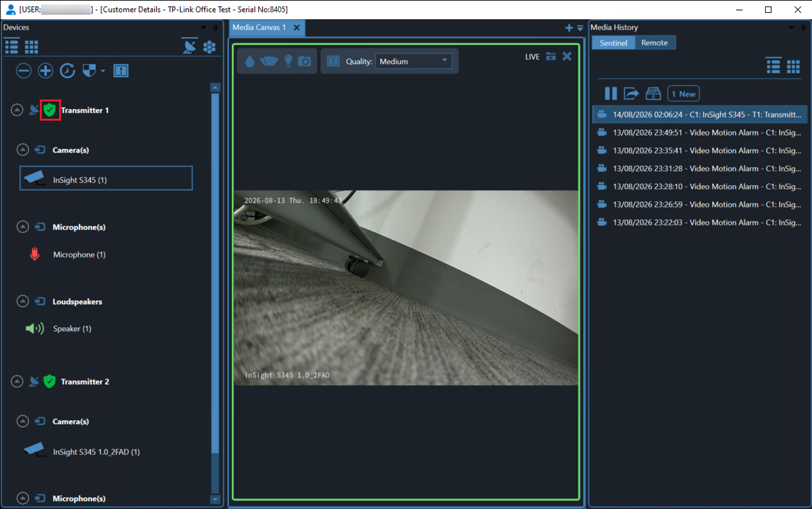
Task: Select the 13/08/2026 23:22:03 Video Motion Alarm
Action: [700, 222]
